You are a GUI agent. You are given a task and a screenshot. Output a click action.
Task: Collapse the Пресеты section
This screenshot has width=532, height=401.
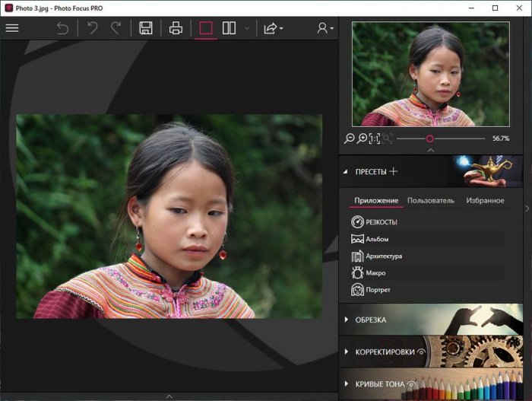(347, 171)
